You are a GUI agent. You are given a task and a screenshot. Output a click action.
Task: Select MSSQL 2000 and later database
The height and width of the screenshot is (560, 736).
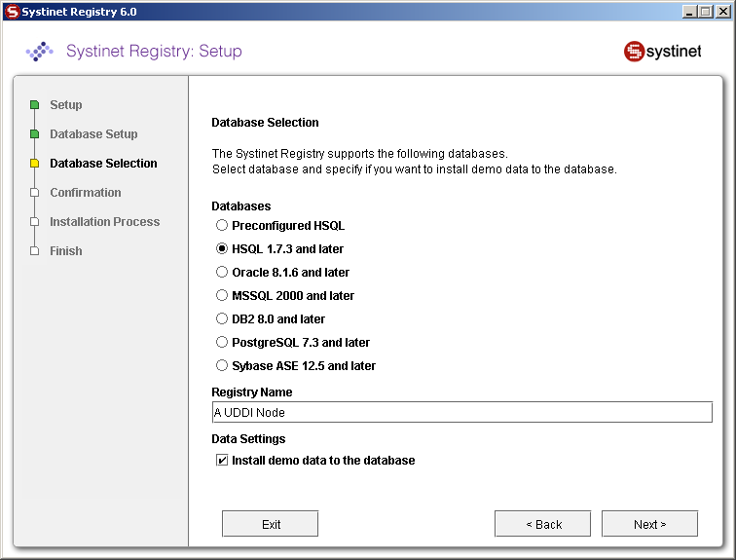tap(222, 296)
